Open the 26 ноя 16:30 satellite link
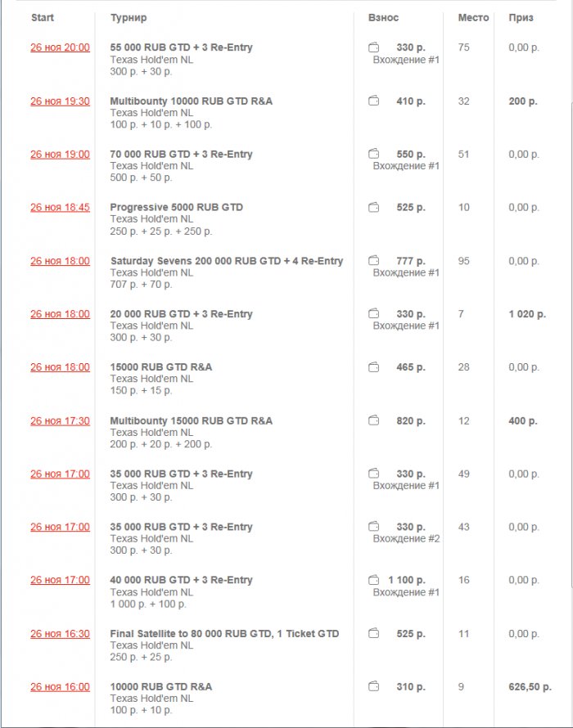Viewport: 573px width, 728px height. [60, 633]
